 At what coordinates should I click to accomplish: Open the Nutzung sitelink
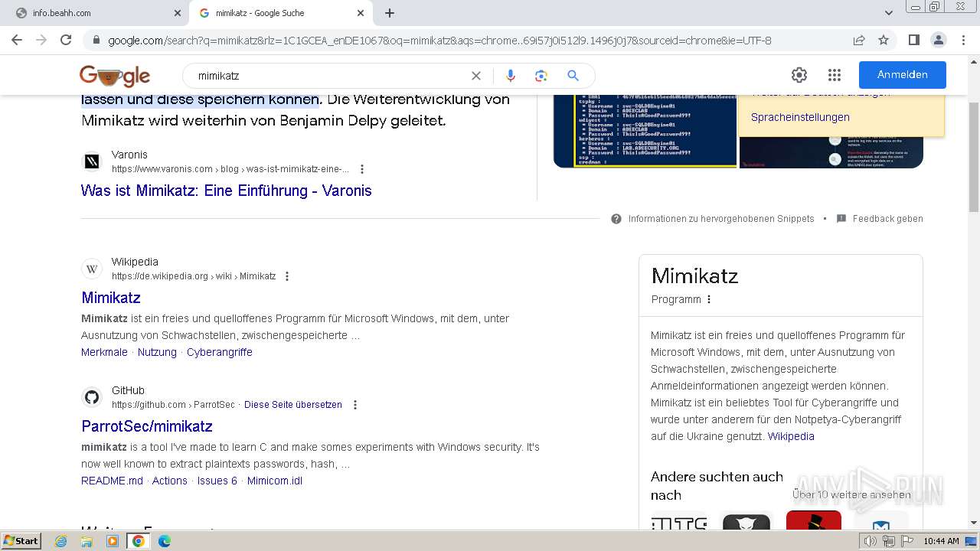(x=157, y=352)
